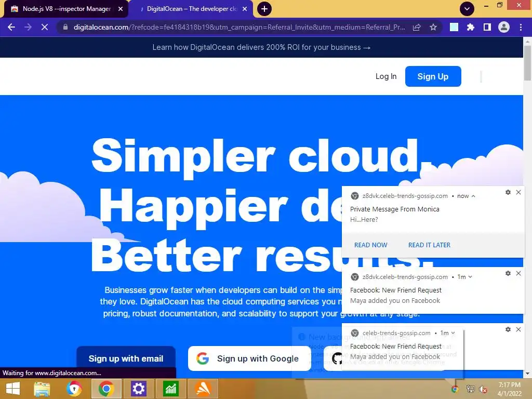Open the Chrome taskbar icon with the shield
Viewport: 532px width, 399px height.
[74, 389]
